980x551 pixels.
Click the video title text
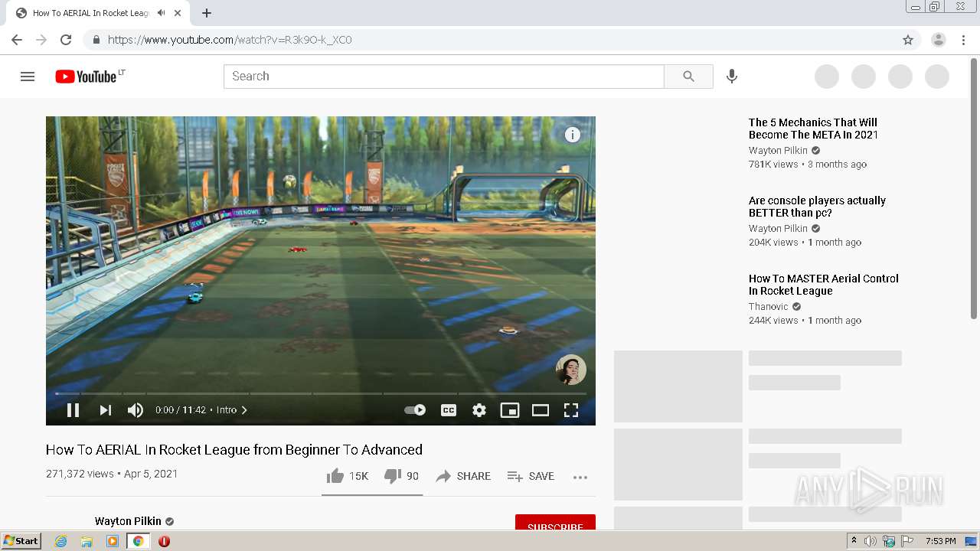coord(234,450)
